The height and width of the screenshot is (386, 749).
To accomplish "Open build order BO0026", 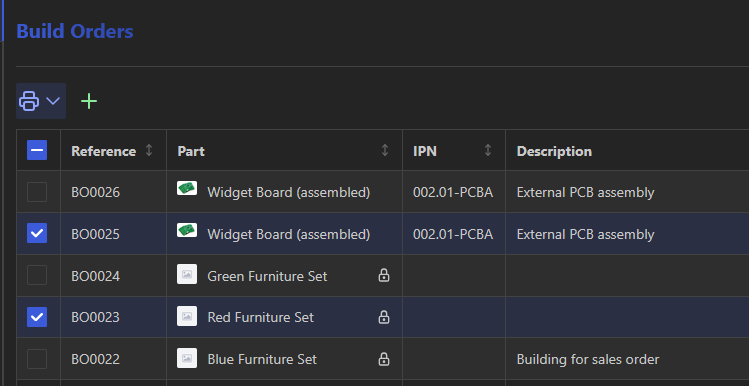I will pos(96,193).
